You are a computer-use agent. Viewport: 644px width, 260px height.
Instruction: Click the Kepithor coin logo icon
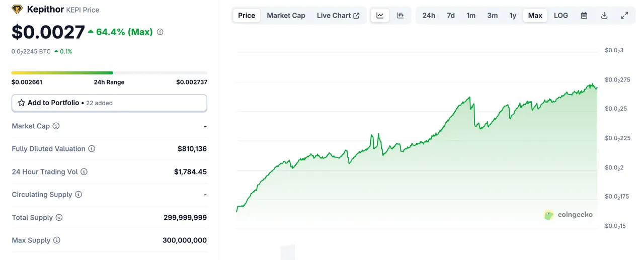click(17, 9)
